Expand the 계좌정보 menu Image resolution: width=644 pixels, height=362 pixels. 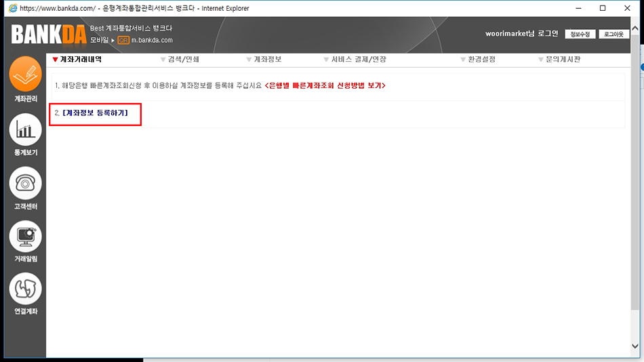tap(264, 60)
